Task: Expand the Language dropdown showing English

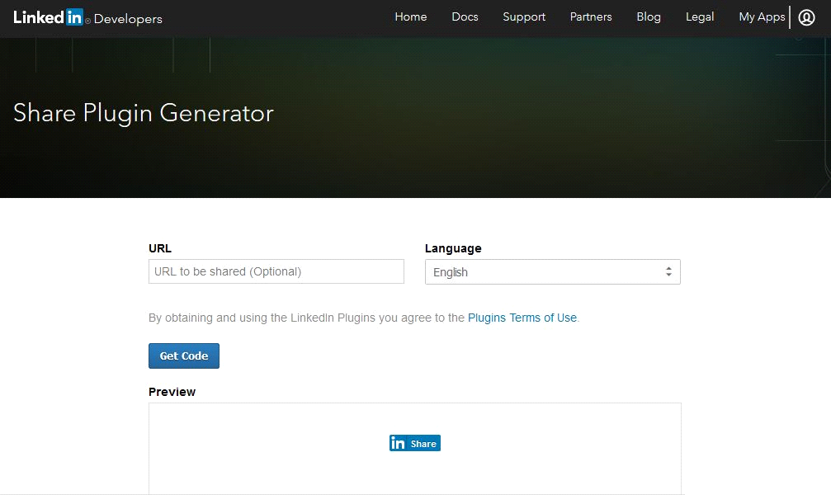Action: (545, 272)
